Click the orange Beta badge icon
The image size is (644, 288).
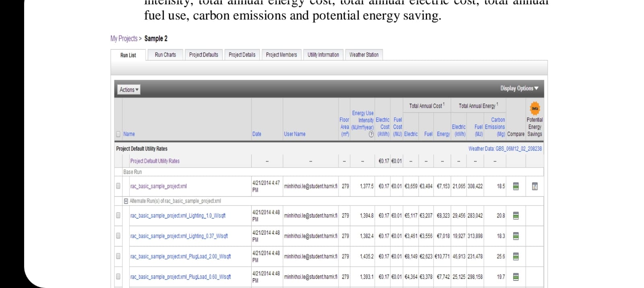[x=535, y=108]
